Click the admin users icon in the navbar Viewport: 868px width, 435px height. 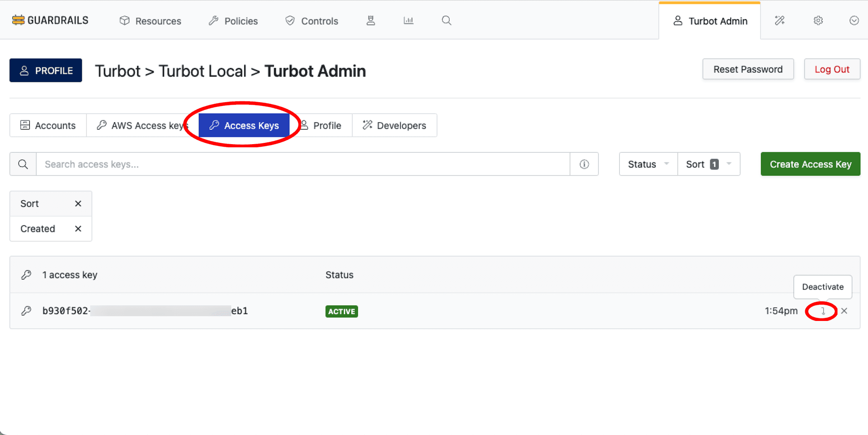click(x=371, y=20)
